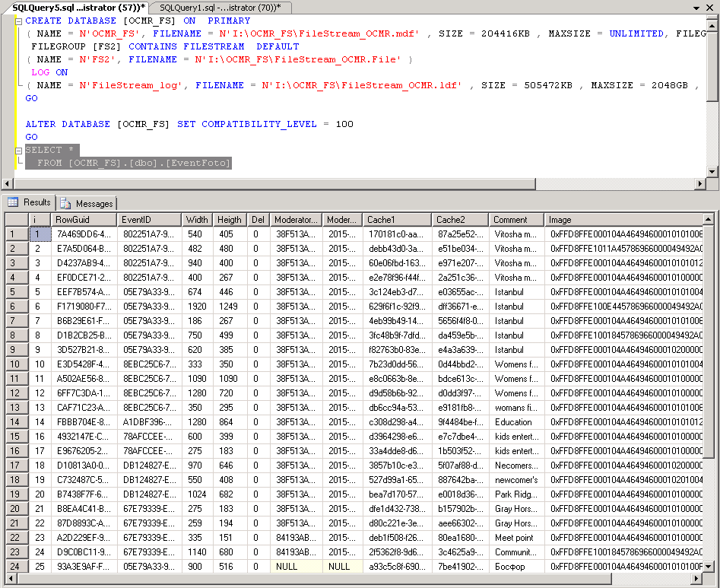
Task: Click the 'LOG ON' line in editor
Action: [x=49, y=72]
